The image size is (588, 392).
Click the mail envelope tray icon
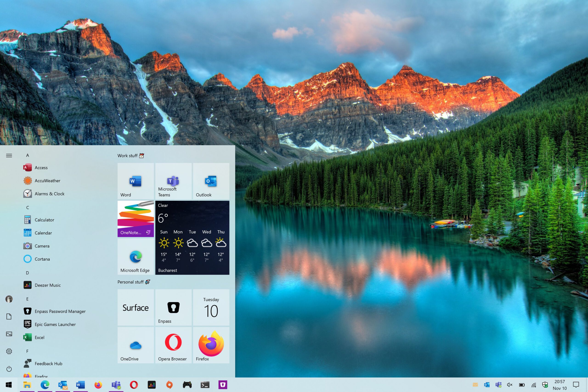pyautogui.click(x=475, y=385)
